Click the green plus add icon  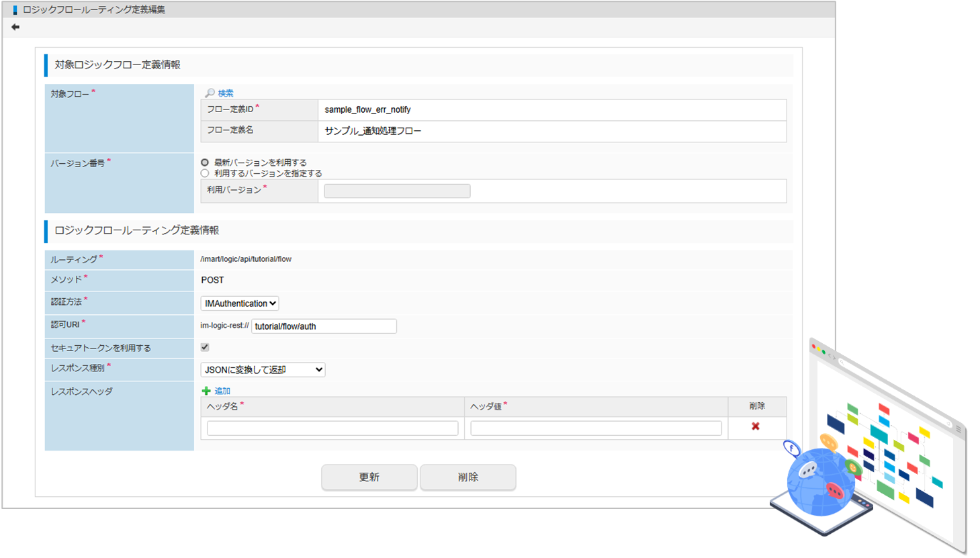click(x=206, y=391)
